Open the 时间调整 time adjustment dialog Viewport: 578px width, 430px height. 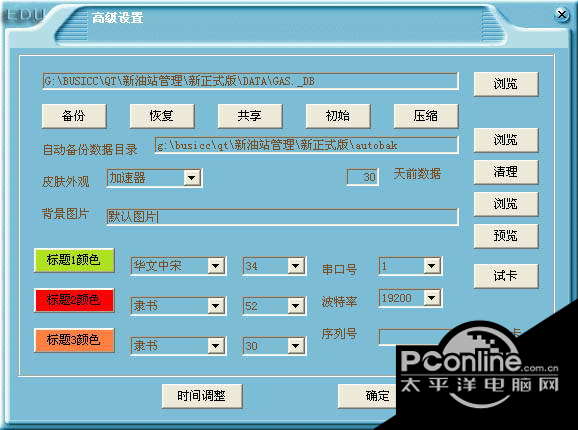[x=202, y=396]
